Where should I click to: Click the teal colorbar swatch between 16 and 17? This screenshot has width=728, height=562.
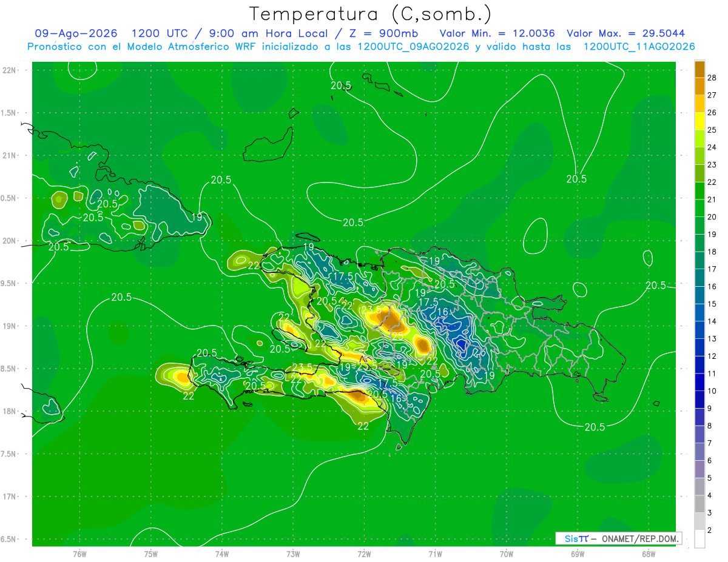point(699,278)
